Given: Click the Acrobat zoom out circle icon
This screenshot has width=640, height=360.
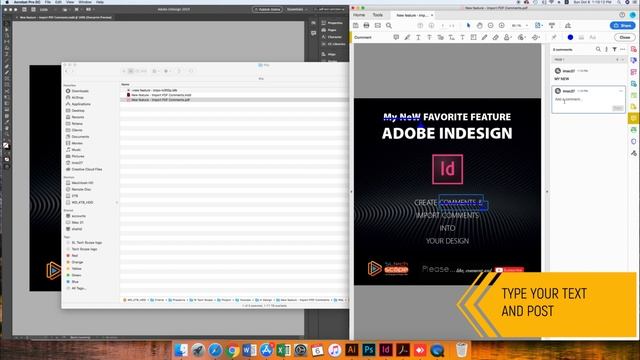Looking at the screenshot, I should [491, 25].
